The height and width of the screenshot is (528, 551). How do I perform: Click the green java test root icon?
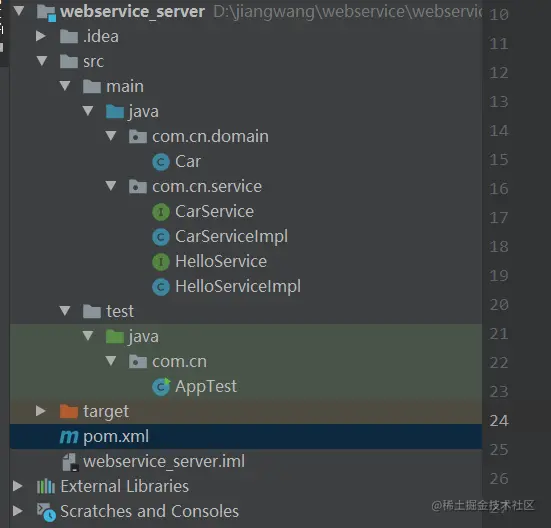115,337
